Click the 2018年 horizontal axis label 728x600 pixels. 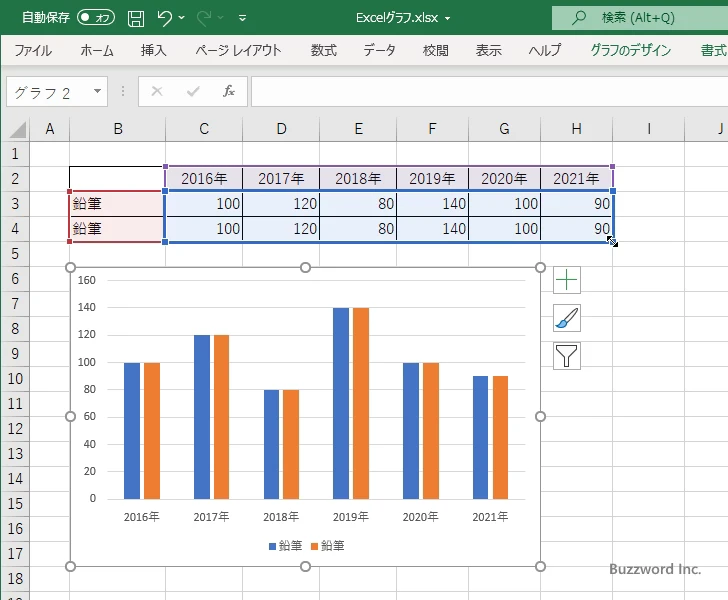pyautogui.click(x=281, y=517)
